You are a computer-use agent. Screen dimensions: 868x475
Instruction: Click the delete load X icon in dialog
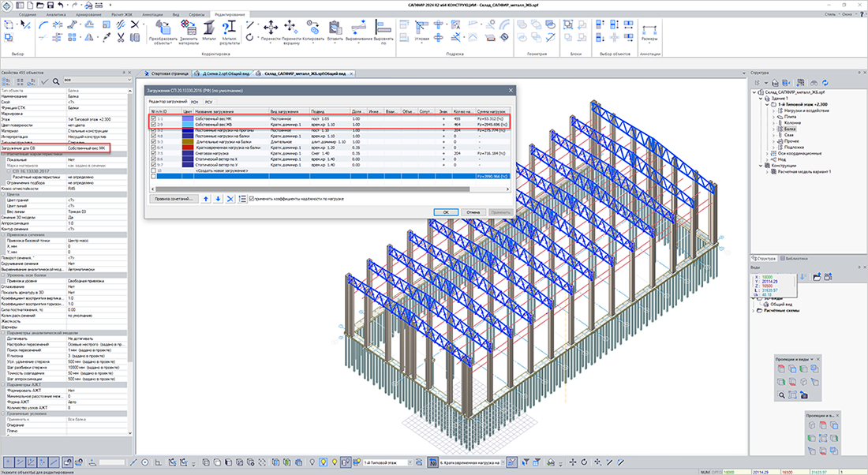230,199
